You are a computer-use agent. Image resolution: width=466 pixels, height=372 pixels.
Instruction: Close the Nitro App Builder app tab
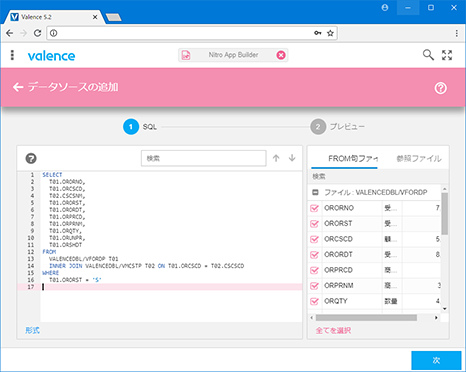[281, 55]
